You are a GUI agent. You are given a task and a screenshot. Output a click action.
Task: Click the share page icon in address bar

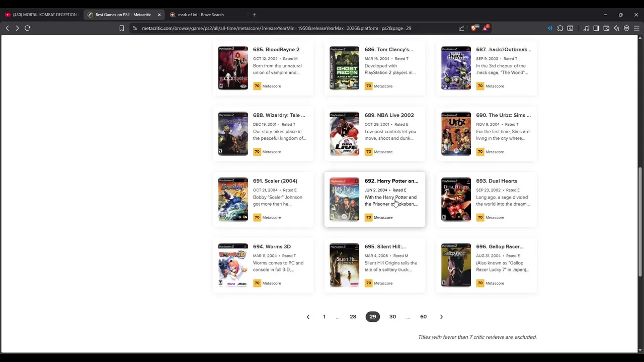point(461,28)
